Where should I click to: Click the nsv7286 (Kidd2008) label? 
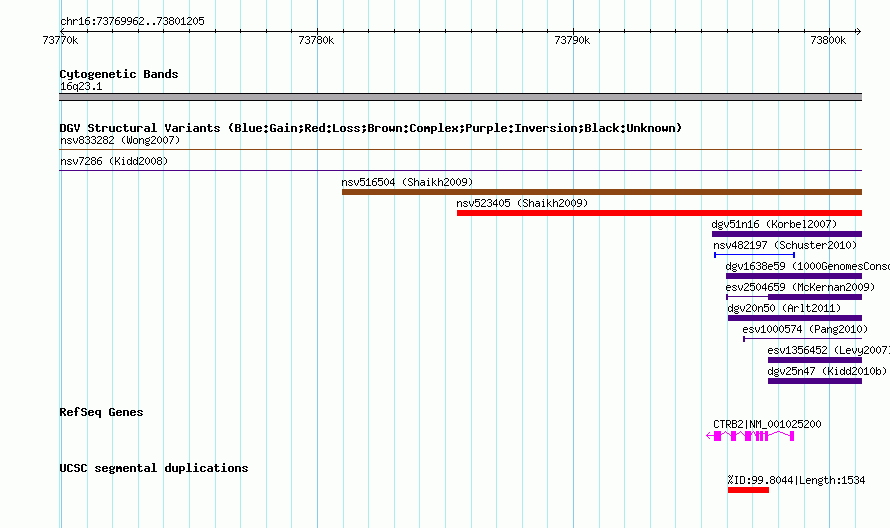coord(114,161)
